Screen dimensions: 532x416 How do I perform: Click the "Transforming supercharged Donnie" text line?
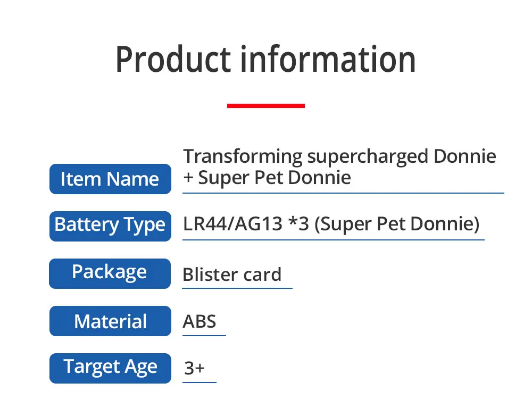(339, 156)
